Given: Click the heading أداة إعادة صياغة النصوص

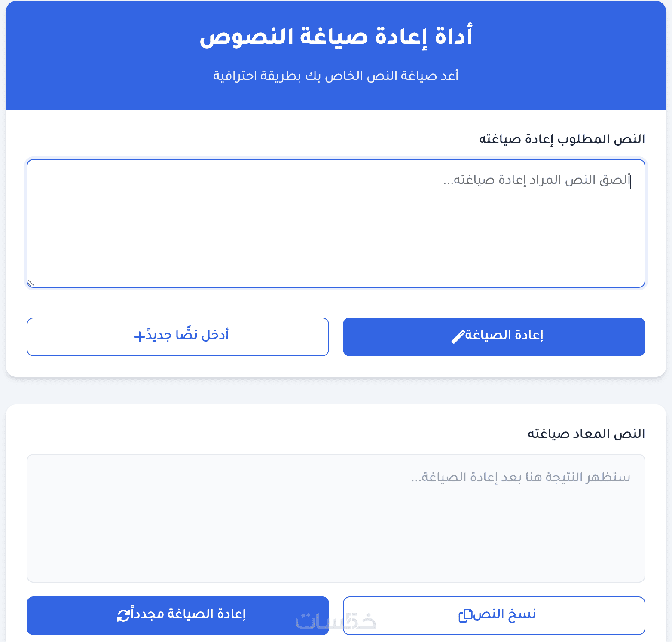Looking at the screenshot, I should tap(336, 36).
